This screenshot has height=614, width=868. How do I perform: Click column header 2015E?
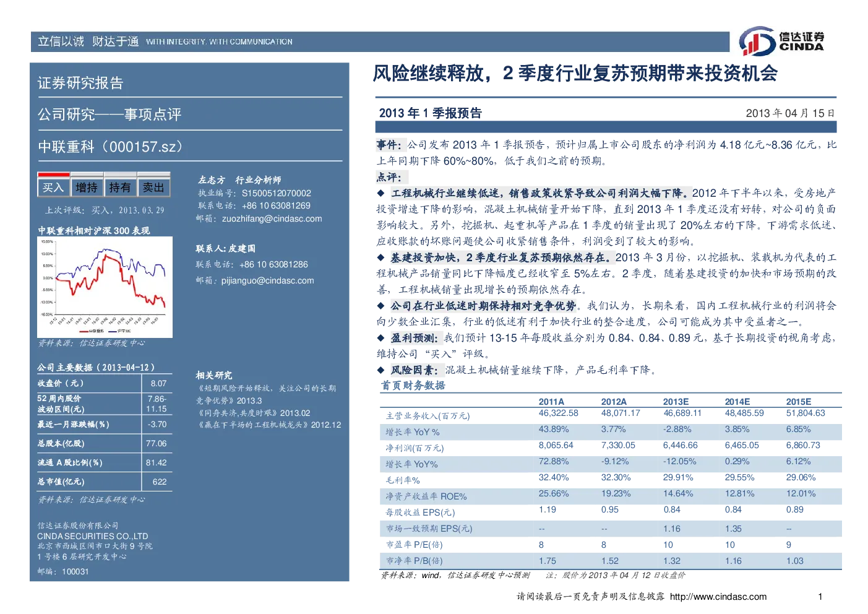[x=799, y=402]
